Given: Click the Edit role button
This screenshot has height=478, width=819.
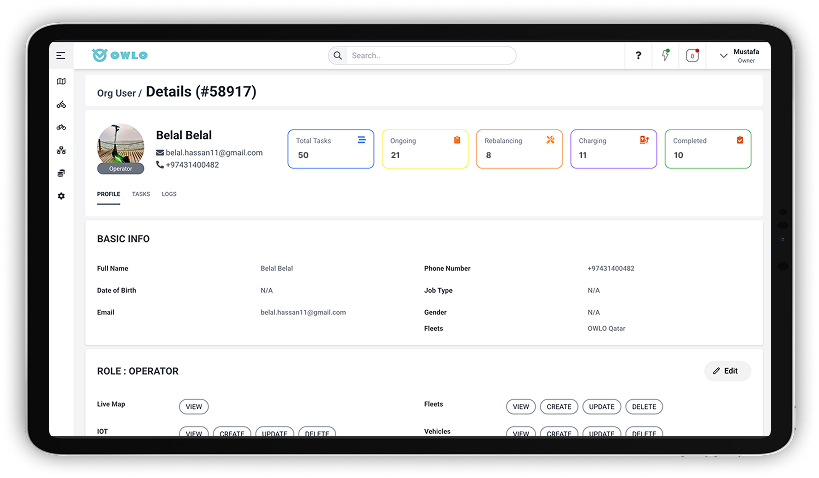Looking at the screenshot, I should click(x=727, y=371).
